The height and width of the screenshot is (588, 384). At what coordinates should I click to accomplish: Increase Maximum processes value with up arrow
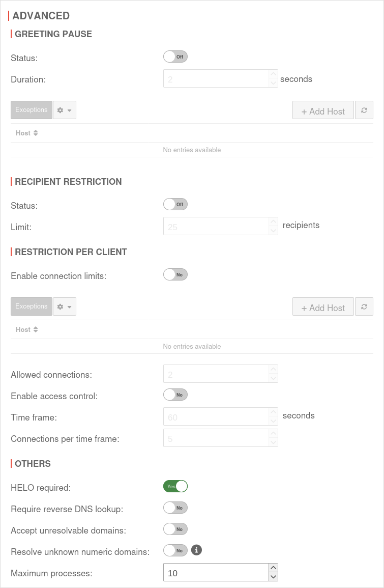click(x=273, y=568)
